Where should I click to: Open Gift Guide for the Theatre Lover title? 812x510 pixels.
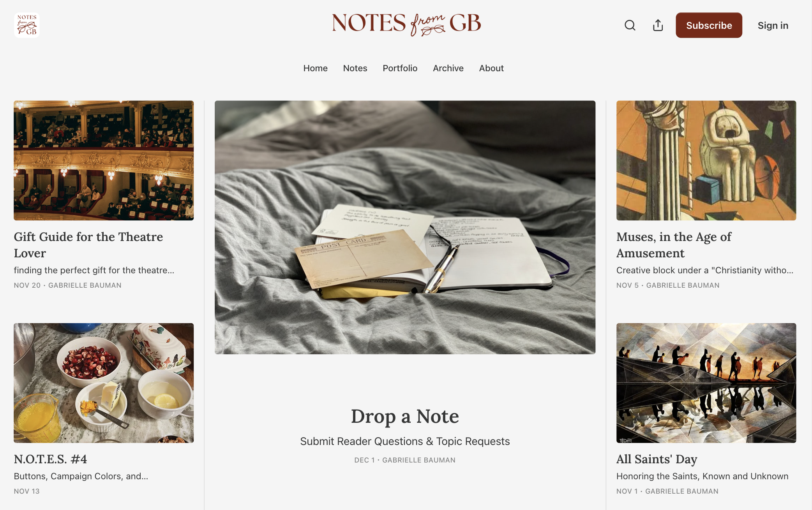88,245
